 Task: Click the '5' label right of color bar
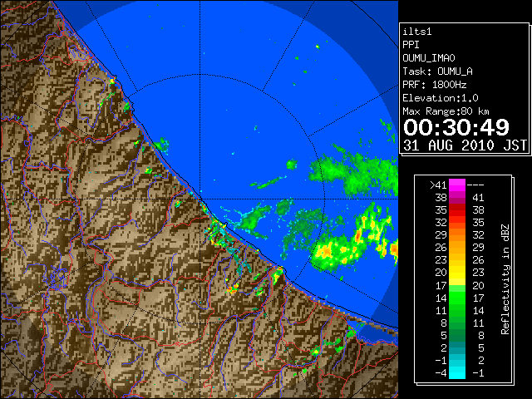point(481,347)
